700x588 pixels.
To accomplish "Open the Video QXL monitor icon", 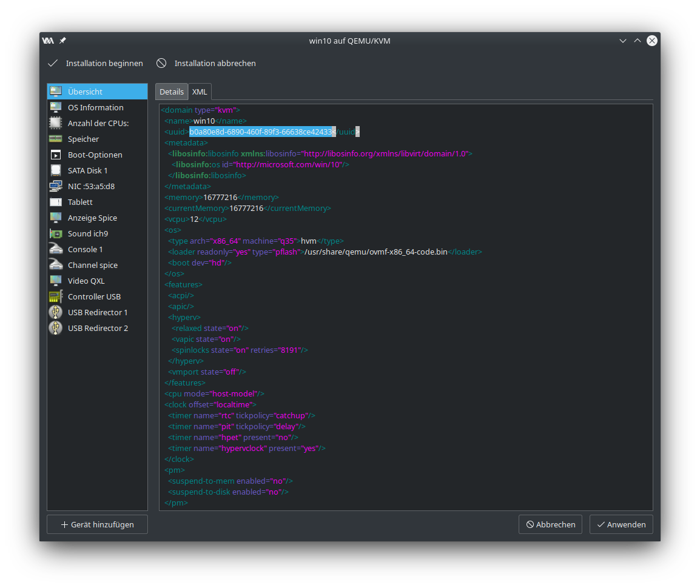I will pos(56,281).
